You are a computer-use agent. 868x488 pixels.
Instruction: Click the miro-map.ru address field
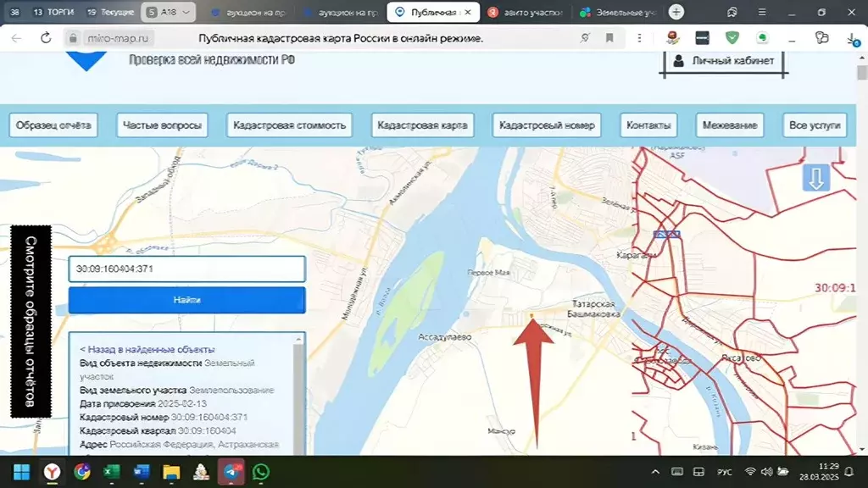(118, 38)
